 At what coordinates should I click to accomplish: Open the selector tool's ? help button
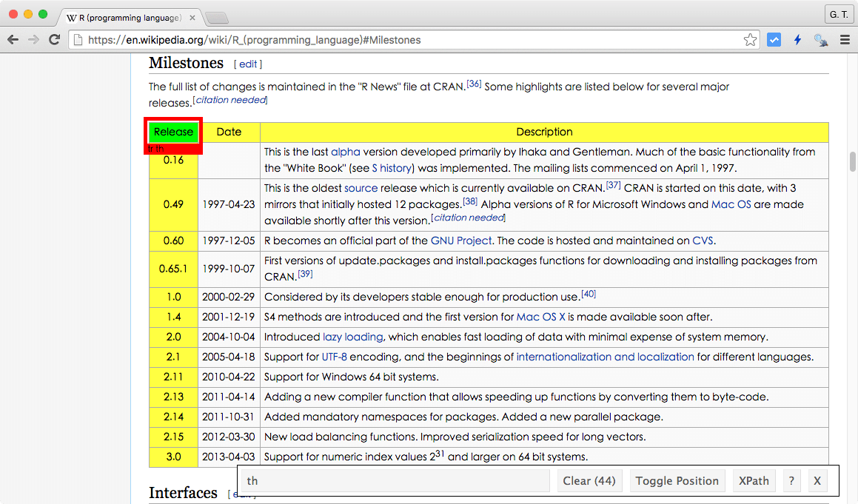coord(791,481)
